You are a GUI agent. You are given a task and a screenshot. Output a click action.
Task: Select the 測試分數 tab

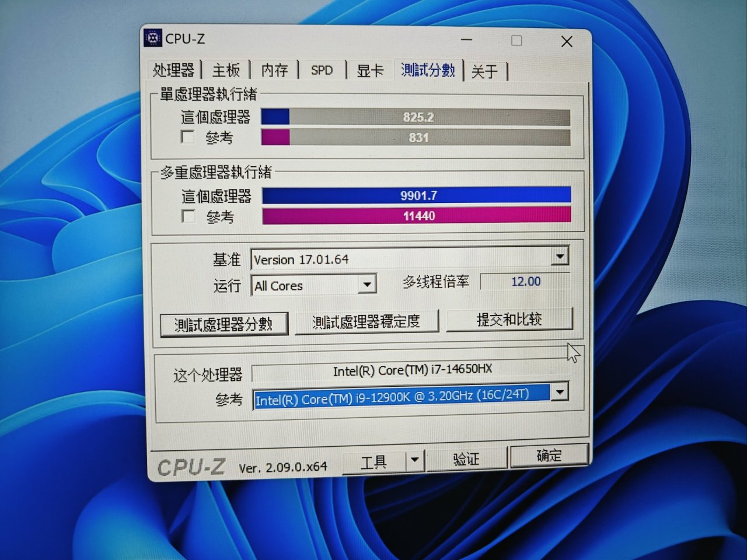428,70
